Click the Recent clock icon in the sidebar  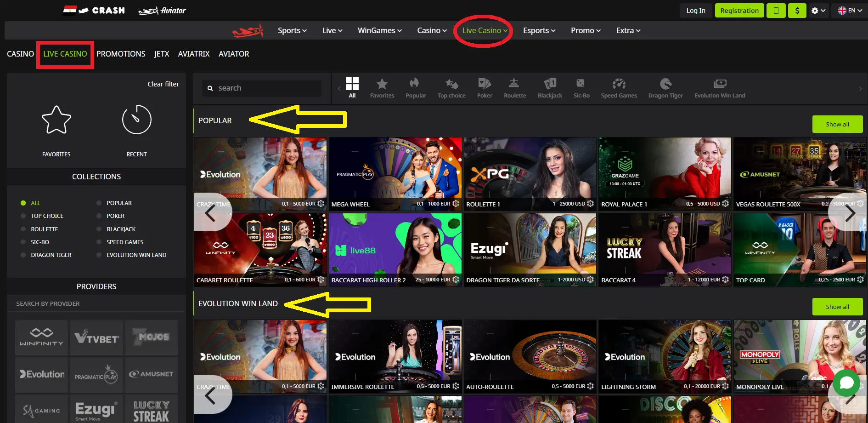pos(136,120)
